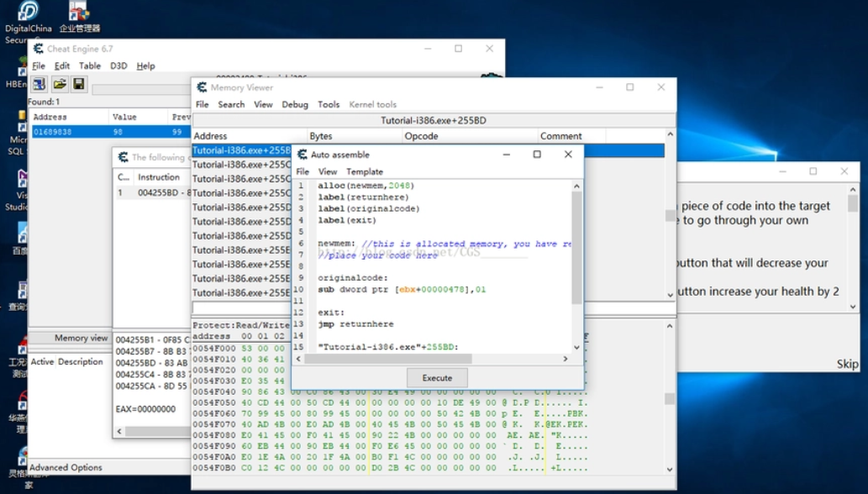Click the Memory Viewer title bar icon
This screenshot has height=494, width=868.
point(202,87)
